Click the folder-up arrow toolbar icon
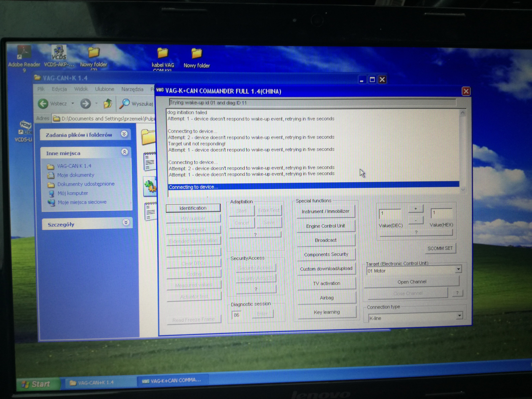 click(x=108, y=104)
